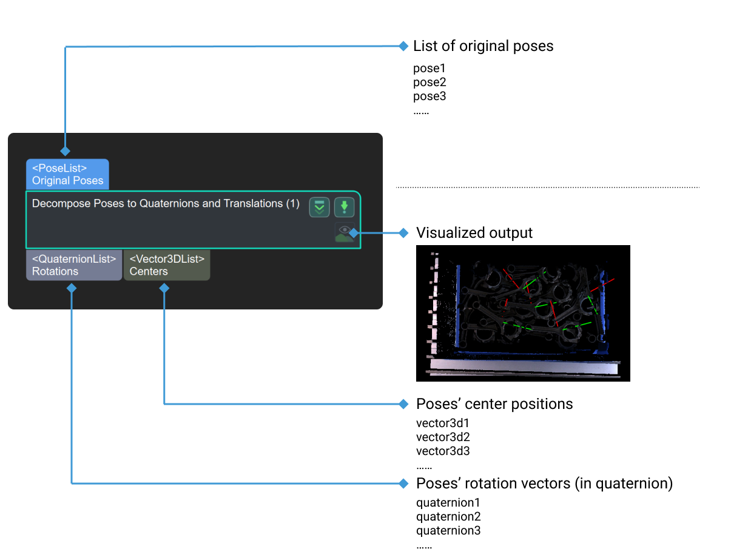
Task: Toggle visualization output of the Decompose node
Action: point(344,232)
